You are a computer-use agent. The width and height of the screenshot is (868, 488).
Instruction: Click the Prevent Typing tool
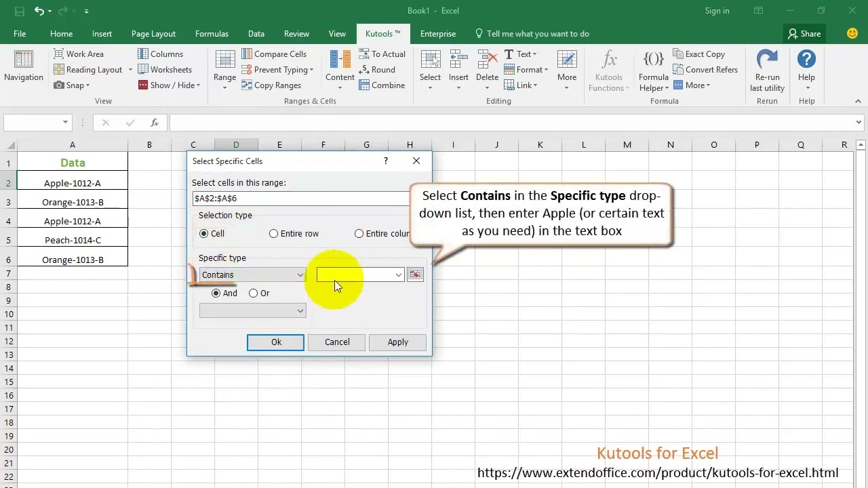(x=277, y=70)
